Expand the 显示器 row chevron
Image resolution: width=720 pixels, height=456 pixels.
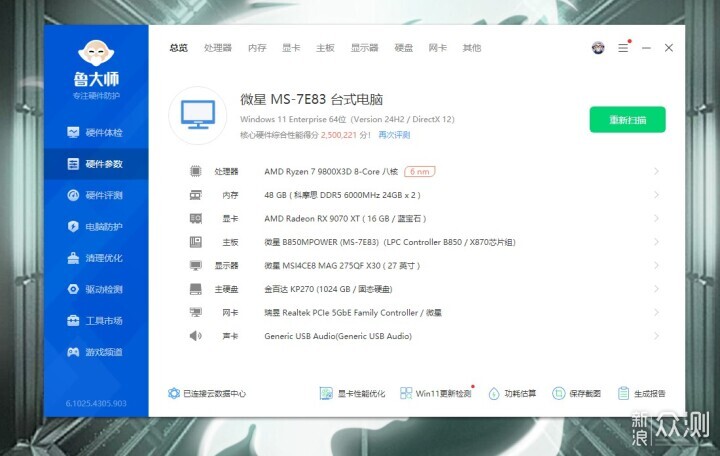point(657,265)
